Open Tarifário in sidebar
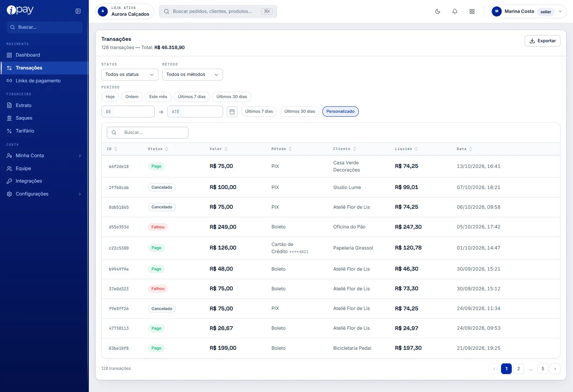Viewport: 573px width, 392px height. coord(44,131)
